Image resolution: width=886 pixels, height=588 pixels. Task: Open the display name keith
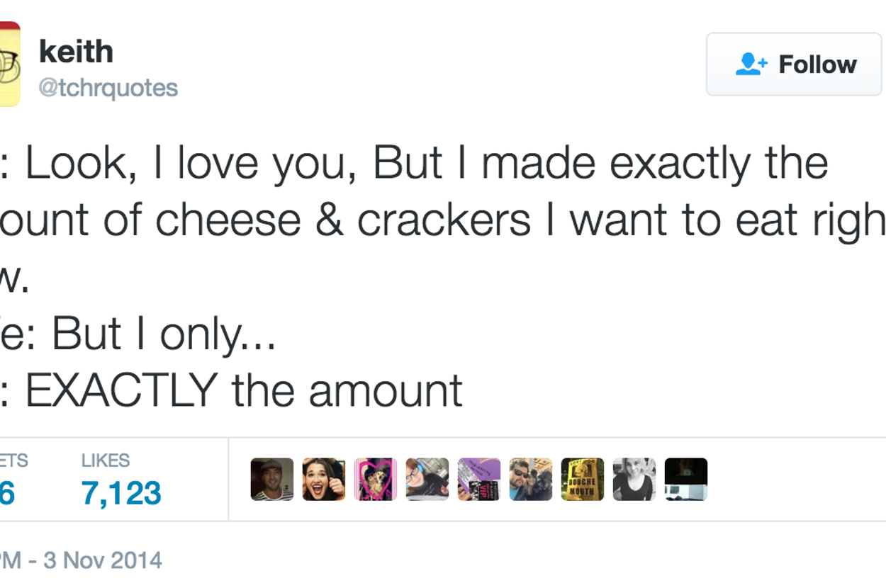tap(76, 52)
